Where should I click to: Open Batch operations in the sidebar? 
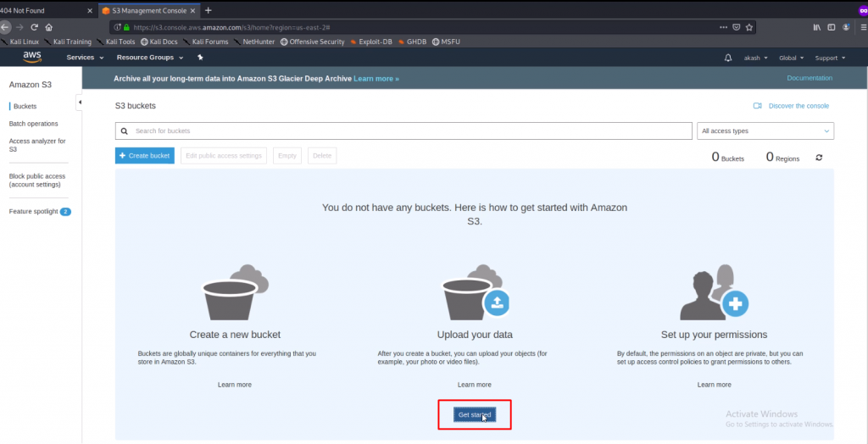[x=34, y=124]
